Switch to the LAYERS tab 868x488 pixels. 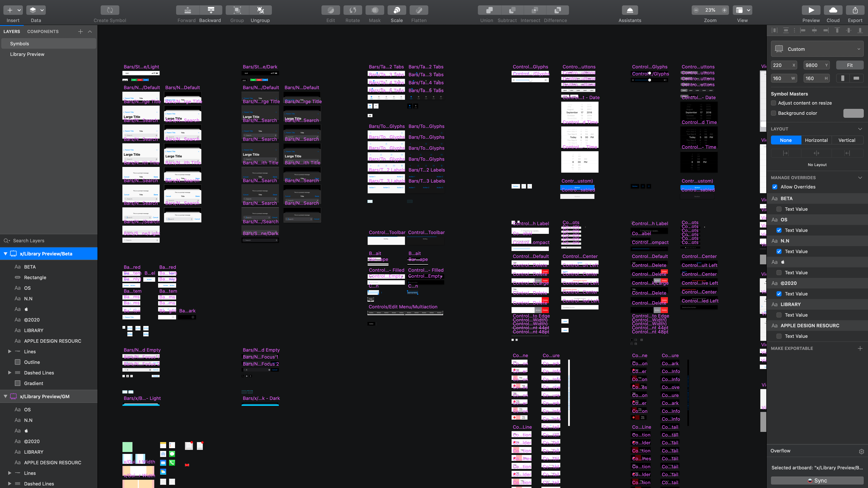click(12, 31)
